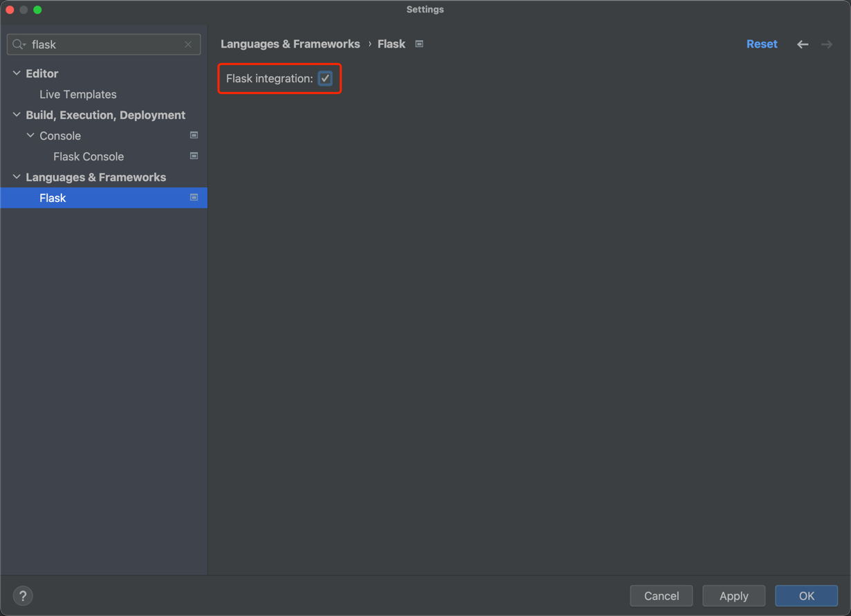Open Flask Console settings page

tap(88, 156)
